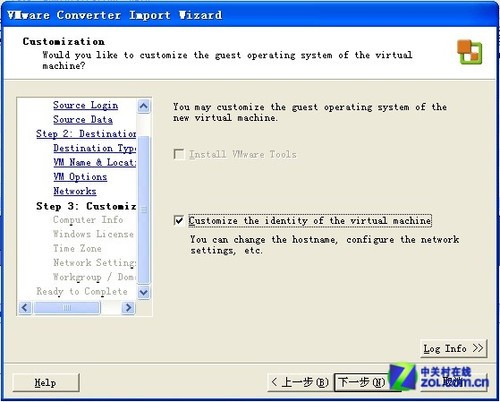
Task: Open the Destination Type step link
Action: click(94, 148)
